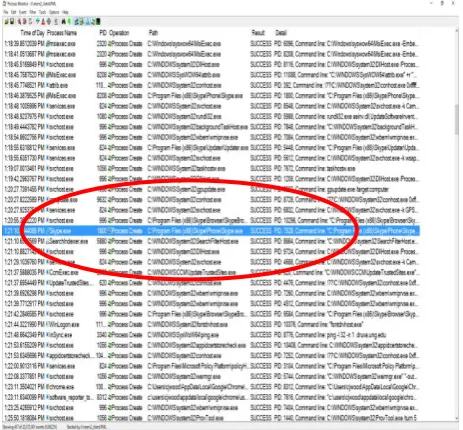Open the Process Tree toolbar icon
The height and width of the screenshot is (430, 463).
[56, 22]
